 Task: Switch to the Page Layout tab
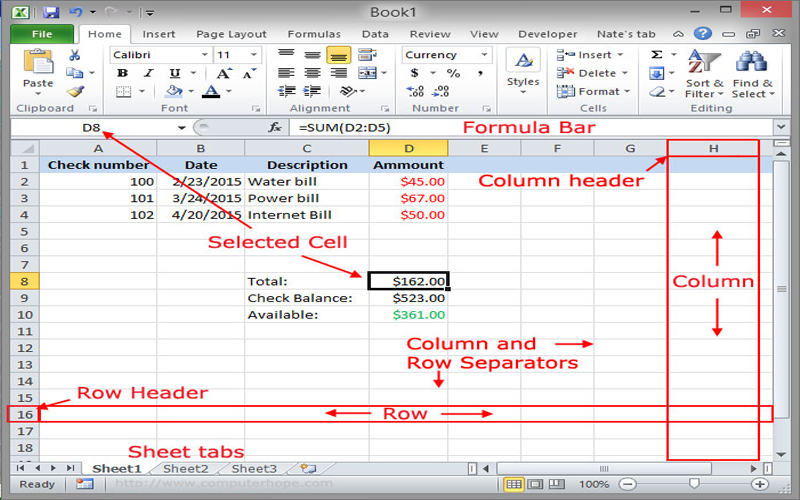(x=231, y=34)
